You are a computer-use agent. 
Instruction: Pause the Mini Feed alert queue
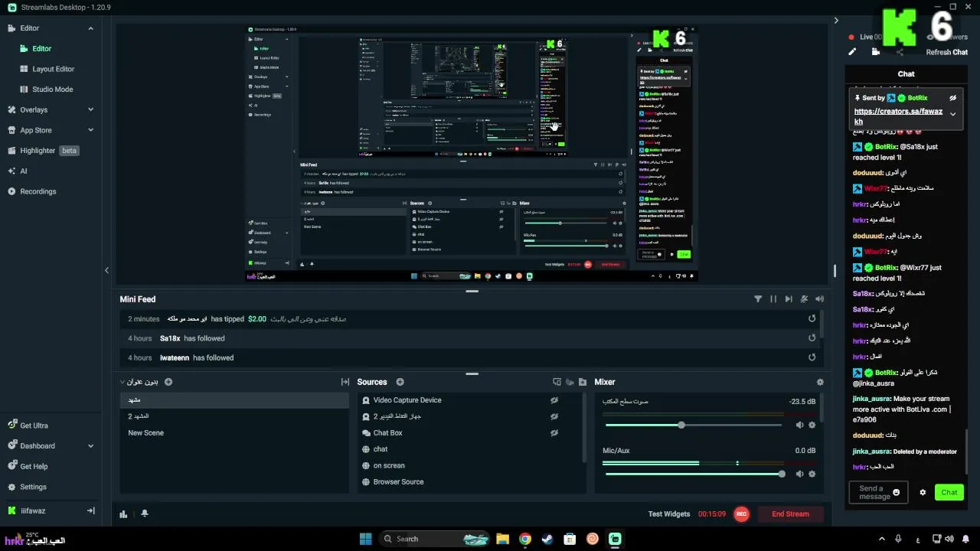773,299
